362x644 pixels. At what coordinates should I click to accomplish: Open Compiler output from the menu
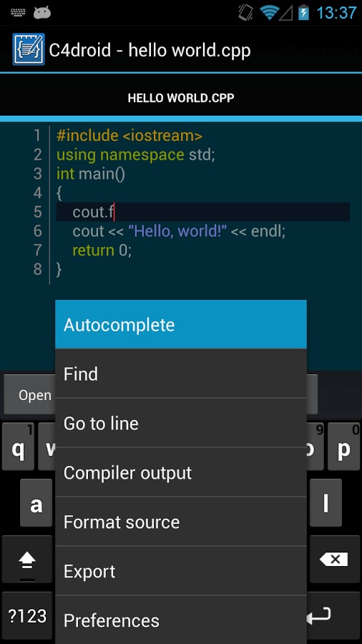(181, 472)
